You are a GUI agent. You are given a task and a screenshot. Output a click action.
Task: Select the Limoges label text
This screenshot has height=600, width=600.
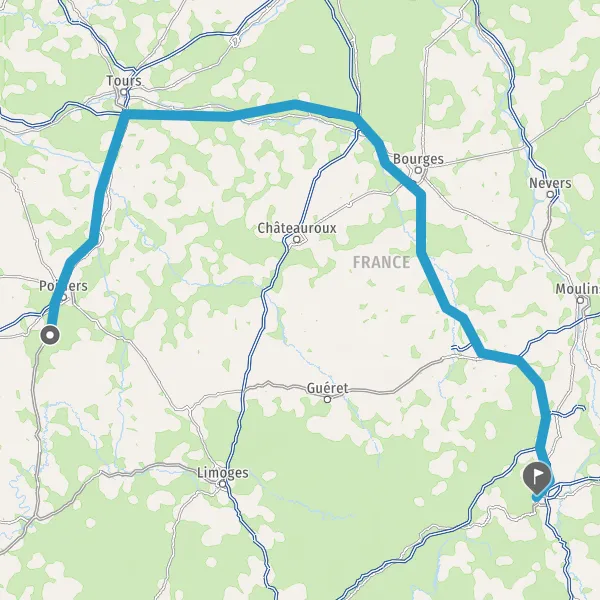click(223, 473)
